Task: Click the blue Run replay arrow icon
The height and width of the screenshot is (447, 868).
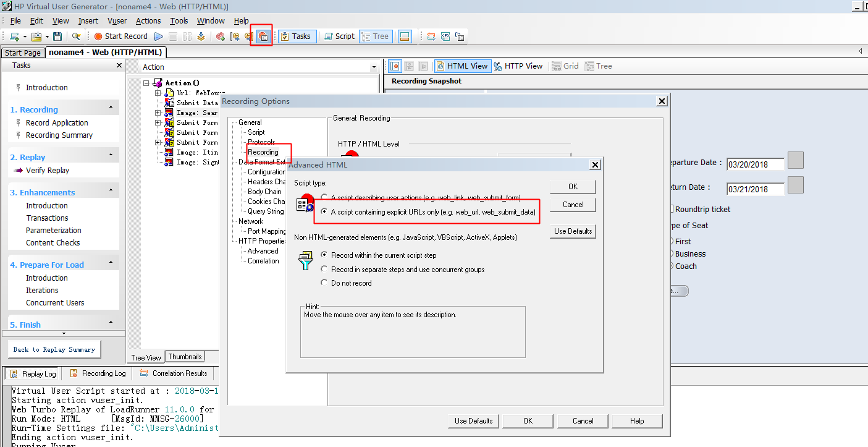Action: point(159,36)
